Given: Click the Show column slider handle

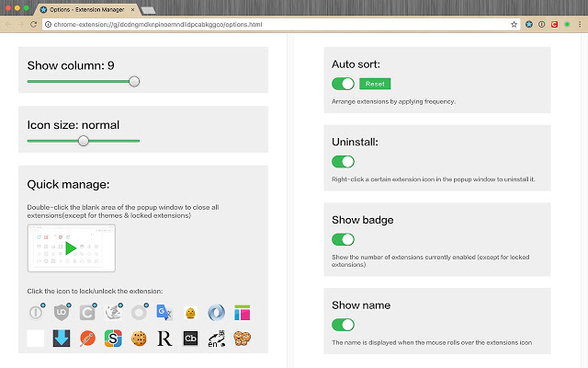Looking at the screenshot, I should tap(134, 82).
